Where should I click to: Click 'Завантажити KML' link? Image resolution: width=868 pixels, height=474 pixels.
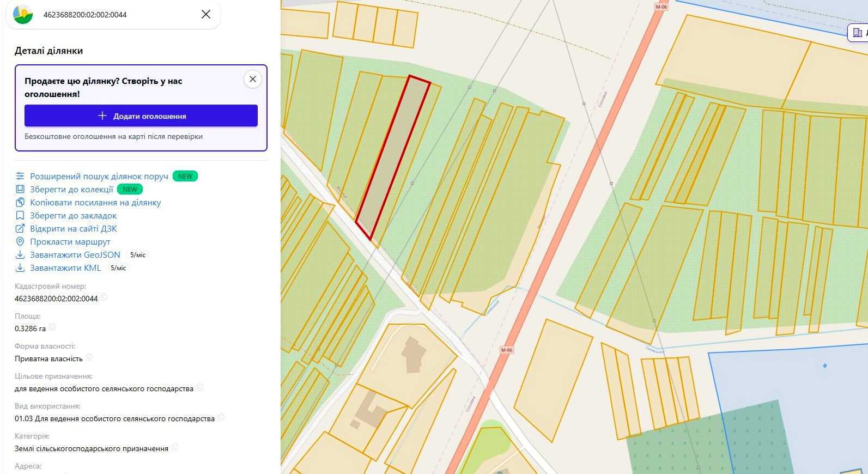pyautogui.click(x=65, y=268)
